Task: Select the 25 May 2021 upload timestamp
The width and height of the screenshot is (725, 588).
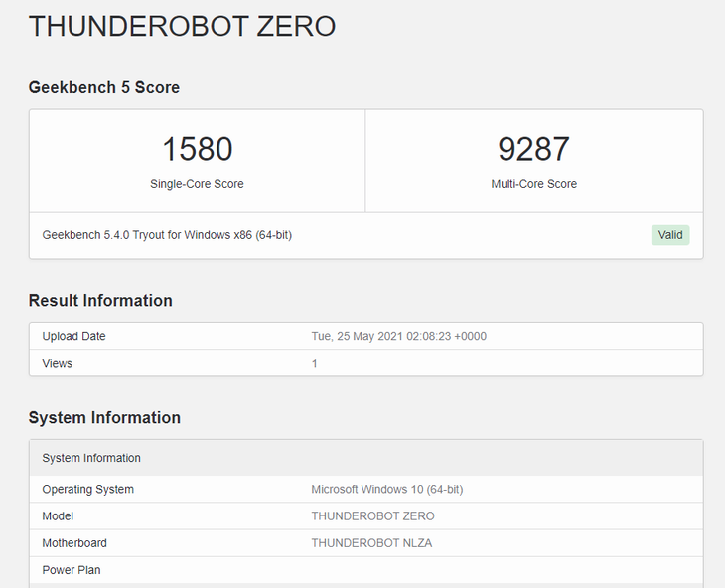Action: (x=398, y=336)
